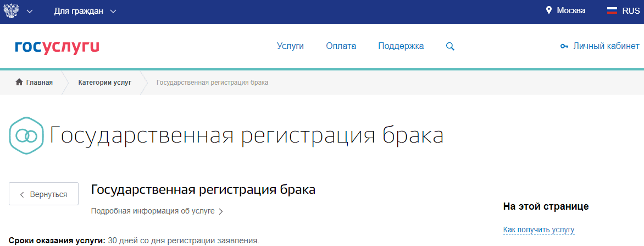The height and width of the screenshot is (246, 644).
Task: Jump to "Как получить услугу" section
Action: point(538,229)
